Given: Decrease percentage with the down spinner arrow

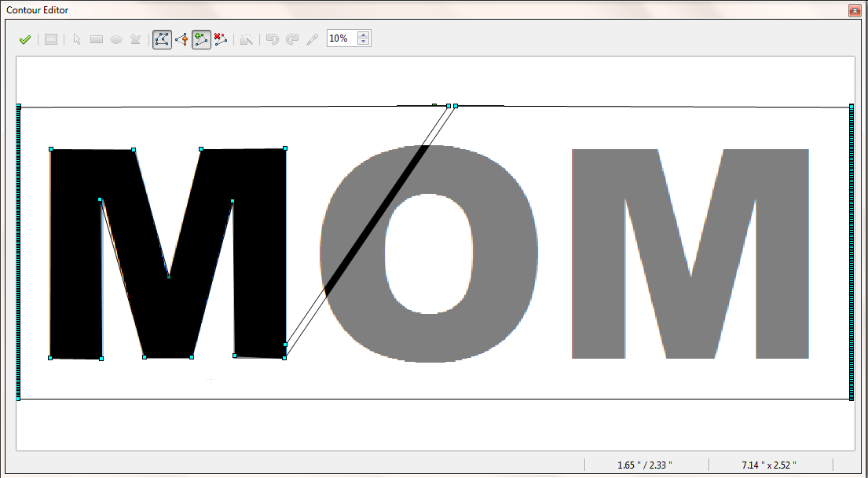Looking at the screenshot, I should [x=364, y=42].
